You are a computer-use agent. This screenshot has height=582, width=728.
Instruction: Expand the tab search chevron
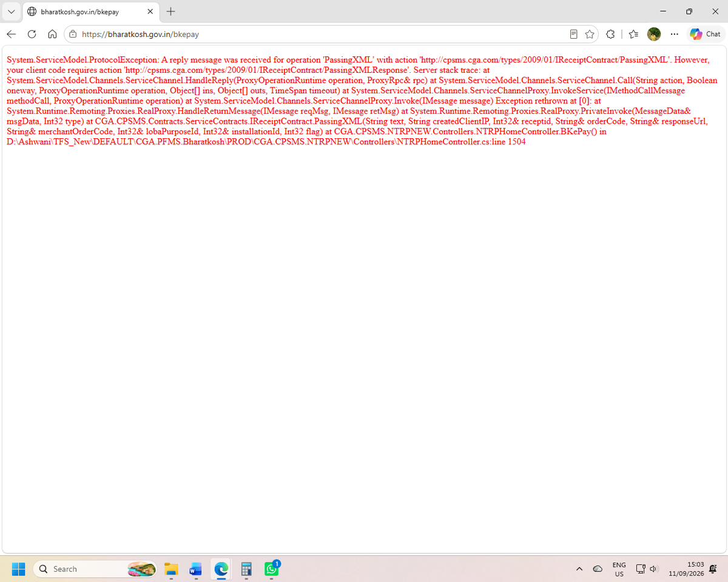coord(12,12)
